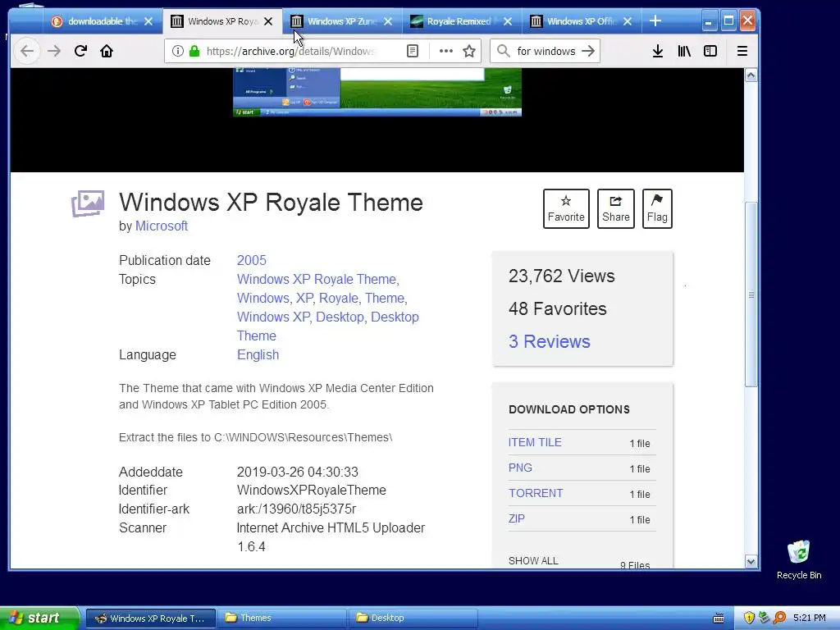Open 'Windows XP Royale Theme' topic link
Viewport: 840px width, 630px height.
[x=317, y=279]
